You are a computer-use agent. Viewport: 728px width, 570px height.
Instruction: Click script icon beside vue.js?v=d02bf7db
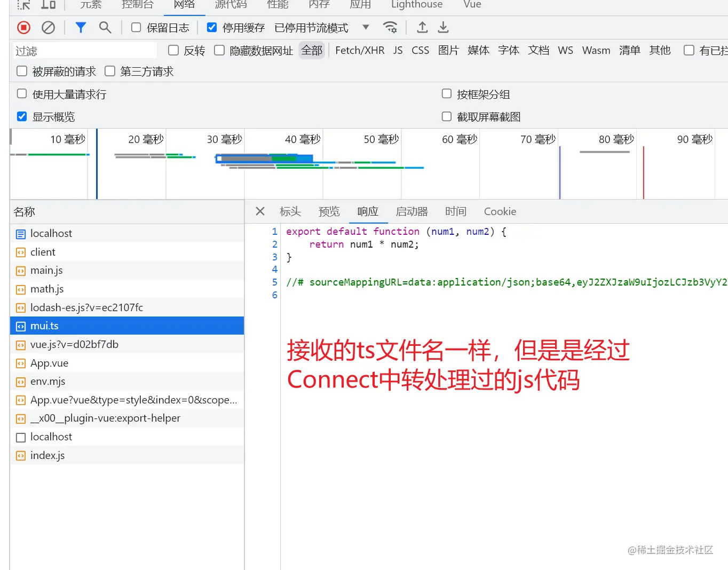pyautogui.click(x=21, y=345)
